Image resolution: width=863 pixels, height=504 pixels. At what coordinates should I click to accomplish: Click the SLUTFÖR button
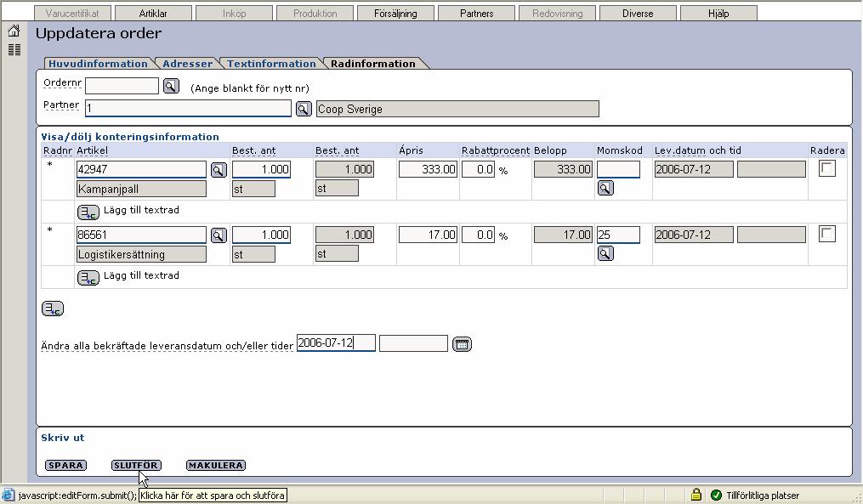pos(136,466)
